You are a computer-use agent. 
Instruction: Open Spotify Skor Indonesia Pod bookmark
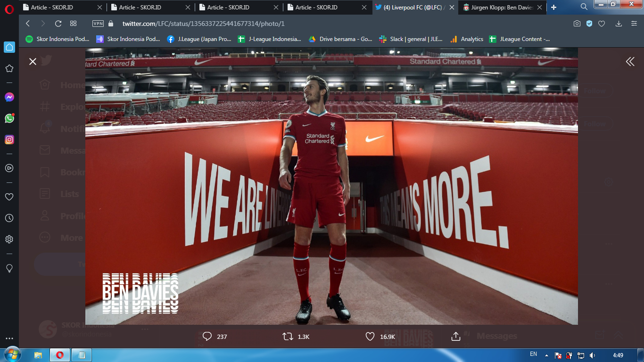pyautogui.click(x=57, y=39)
